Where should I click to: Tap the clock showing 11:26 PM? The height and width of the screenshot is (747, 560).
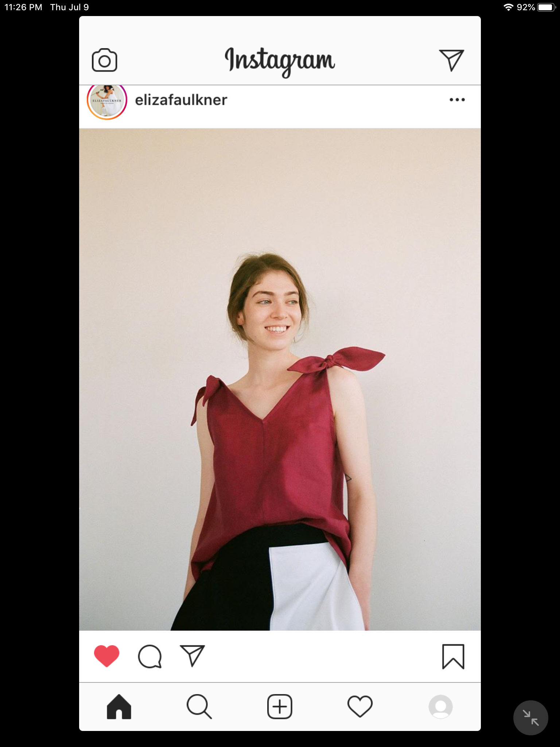click(x=23, y=7)
